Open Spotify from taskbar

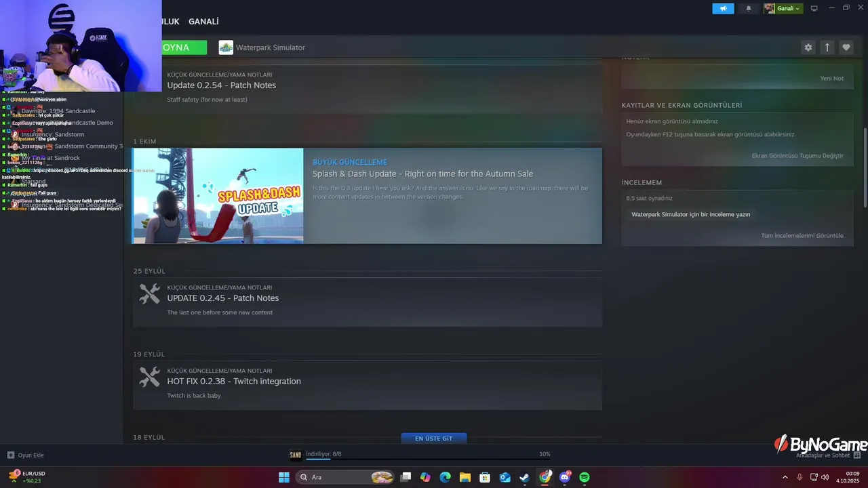(585, 477)
